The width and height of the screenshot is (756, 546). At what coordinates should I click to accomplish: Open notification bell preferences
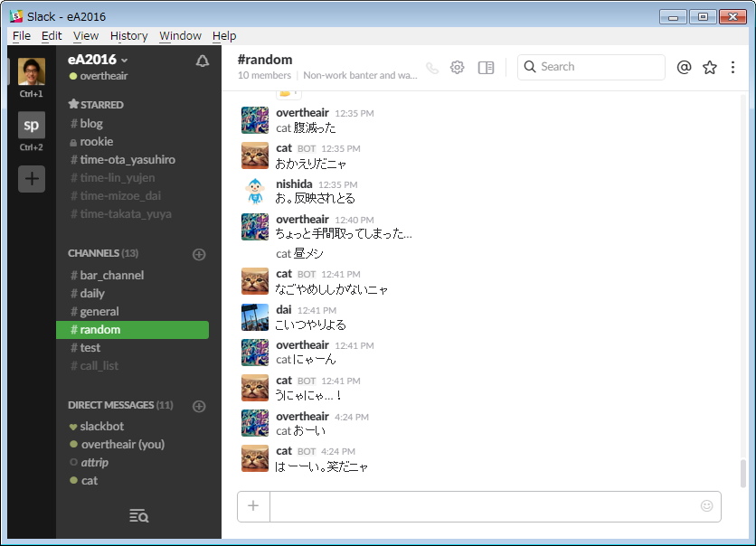tap(202, 61)
